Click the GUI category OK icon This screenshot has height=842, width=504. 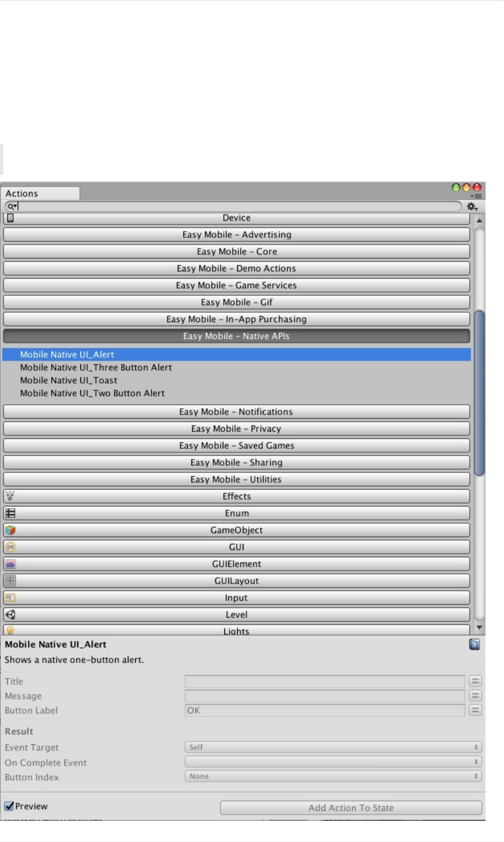click(10, 547)
